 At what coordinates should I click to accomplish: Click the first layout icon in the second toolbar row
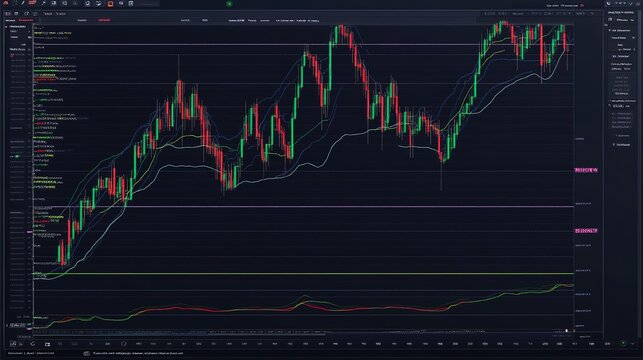click(8, 14)
